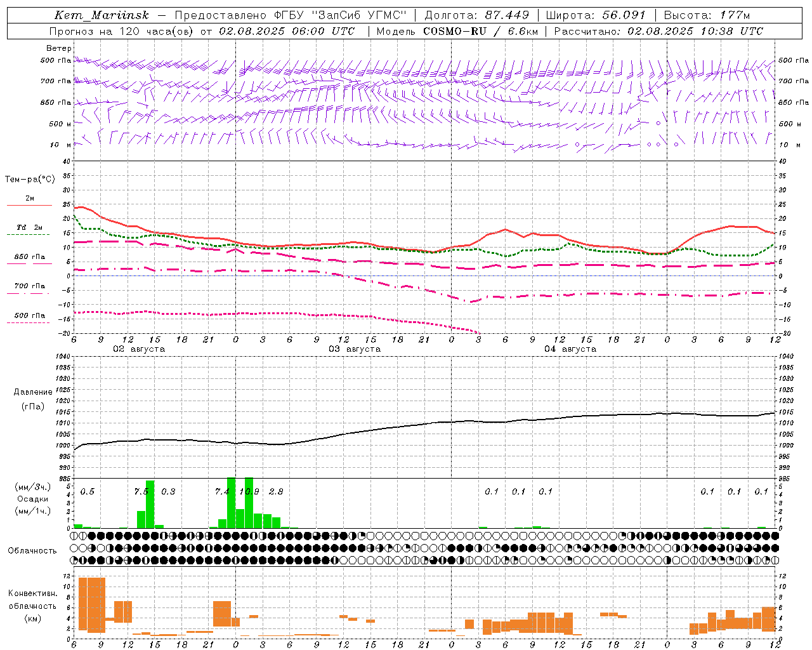
Task: Select the 'Прогноз на 120 часа(ов)' forecast text
Action: point(123,30)
